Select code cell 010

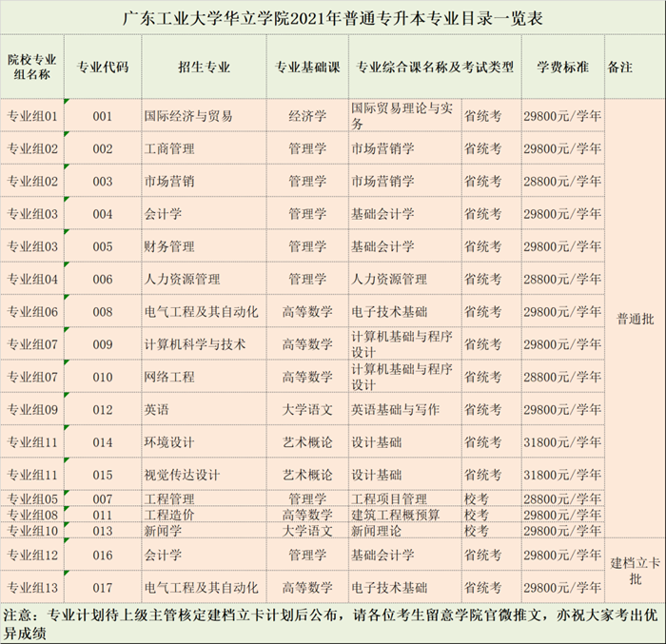[x=103, y=377]
